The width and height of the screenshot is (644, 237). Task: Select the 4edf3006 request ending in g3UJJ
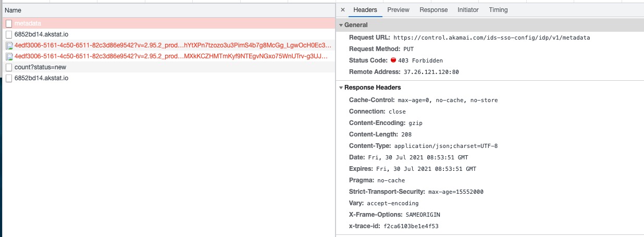[x=172, y=56]
